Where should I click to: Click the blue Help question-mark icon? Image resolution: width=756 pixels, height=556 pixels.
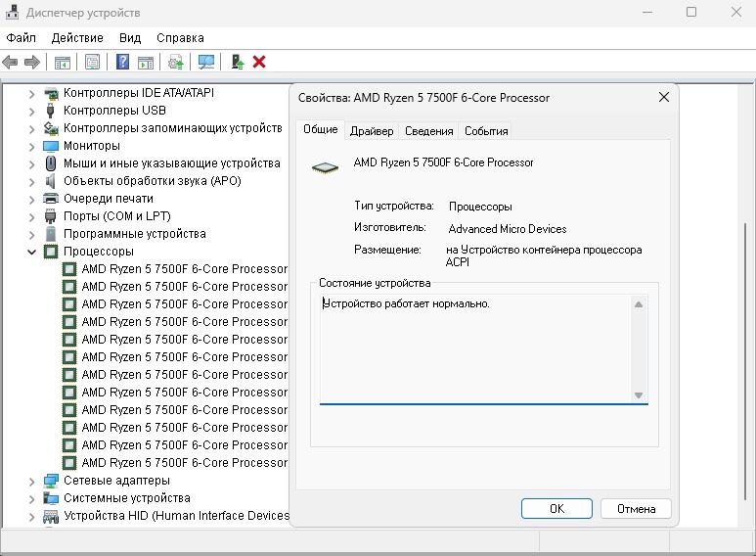(x=123, y=62)
